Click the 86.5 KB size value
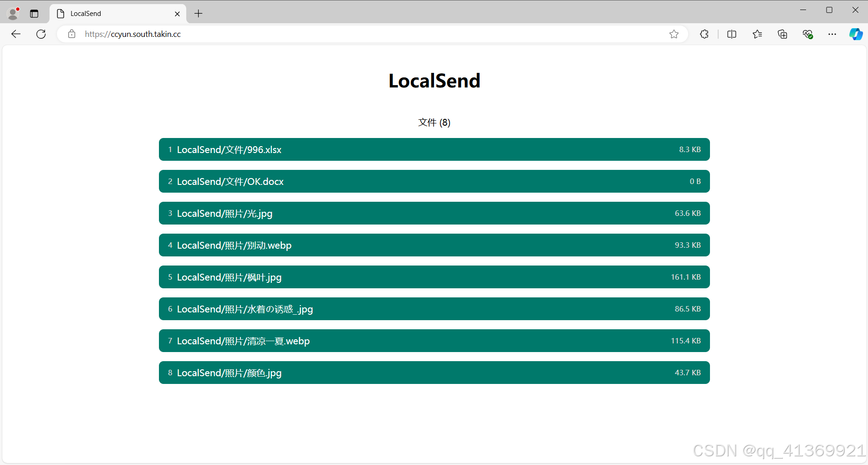Viewport: 868px width, 465px height. tap(688, 309)
